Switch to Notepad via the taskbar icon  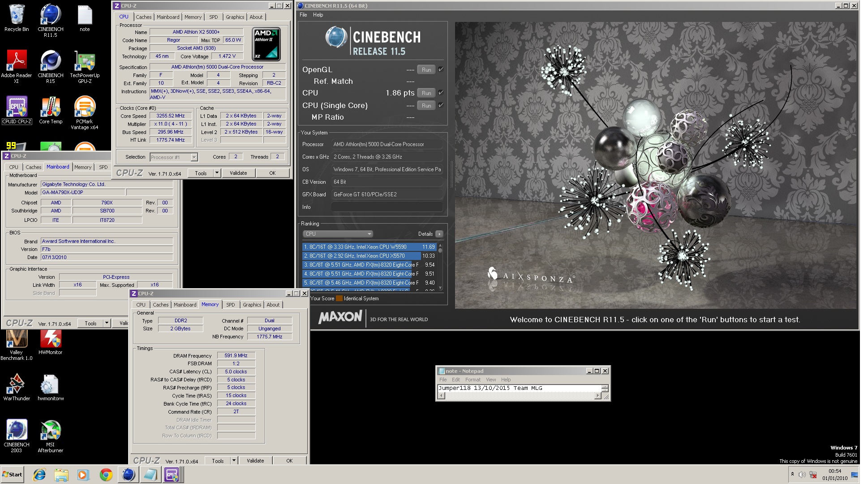coord(150,475)
